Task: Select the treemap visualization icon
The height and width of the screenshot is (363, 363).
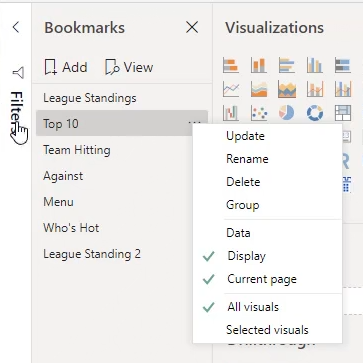Action: click(343, 113)
